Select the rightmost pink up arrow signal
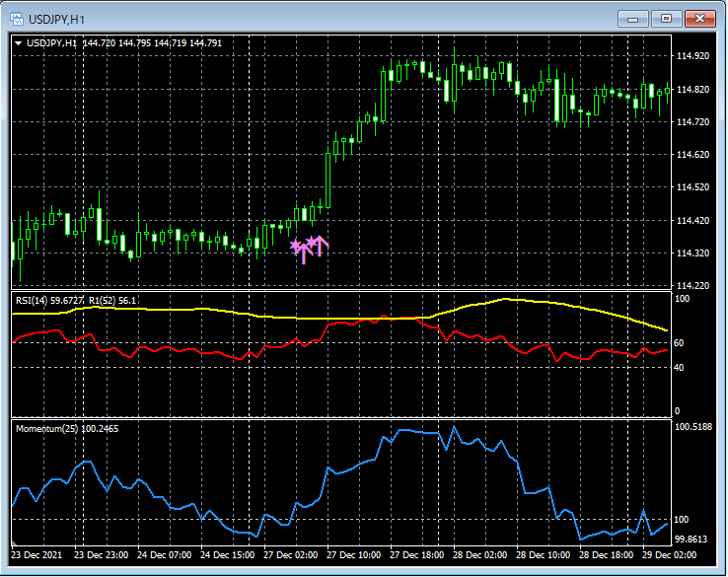This screenshot has height=577, width=728. coord(321,246)
